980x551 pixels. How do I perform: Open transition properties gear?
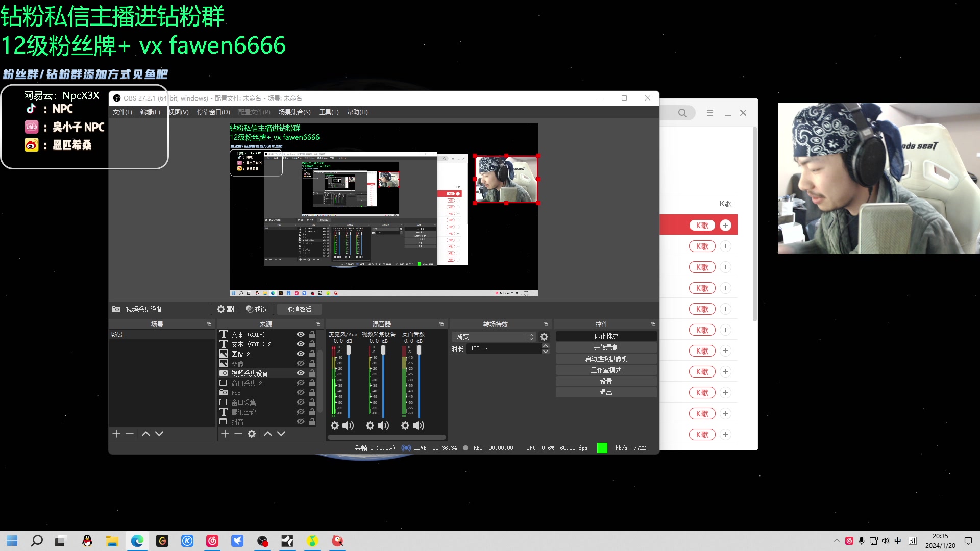click(544, 337)
